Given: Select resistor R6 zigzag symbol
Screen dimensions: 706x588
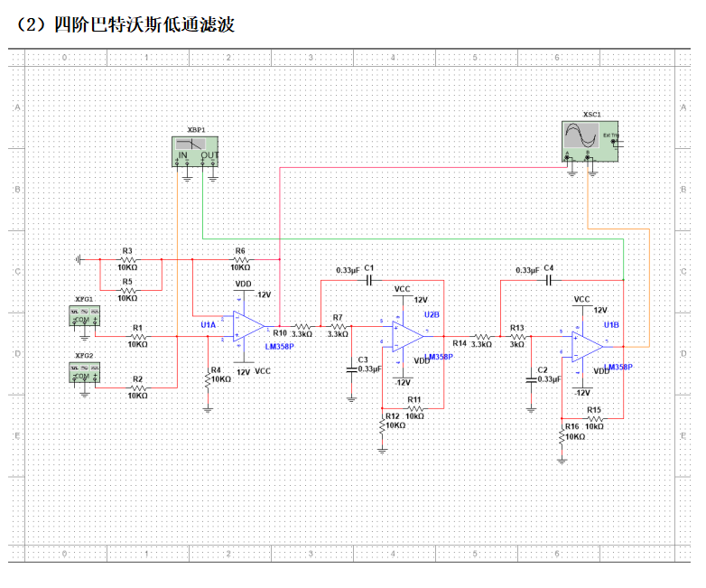Looking at the screenshot, I should pos(241,259).
